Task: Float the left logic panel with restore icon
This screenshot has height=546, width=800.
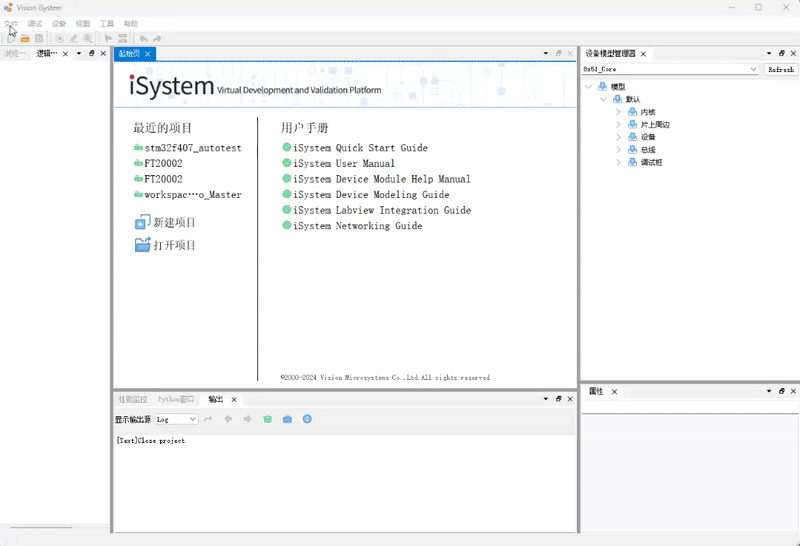Action: (x=92, y=53)
